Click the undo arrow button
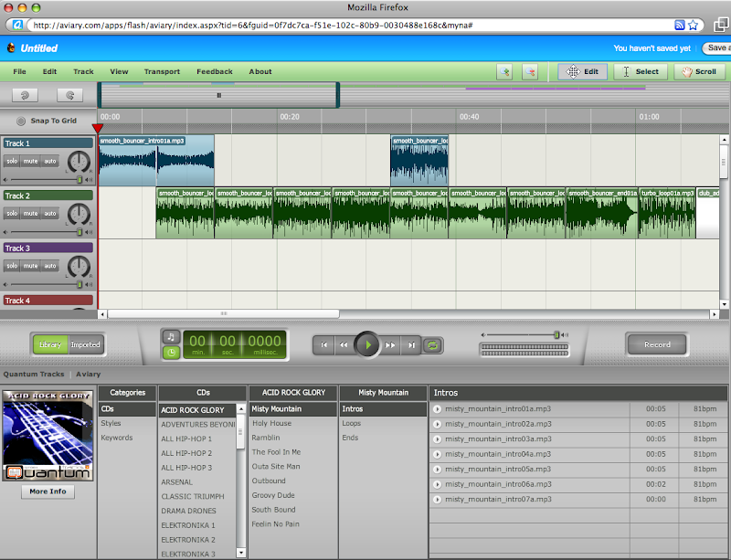 (25, 94)
